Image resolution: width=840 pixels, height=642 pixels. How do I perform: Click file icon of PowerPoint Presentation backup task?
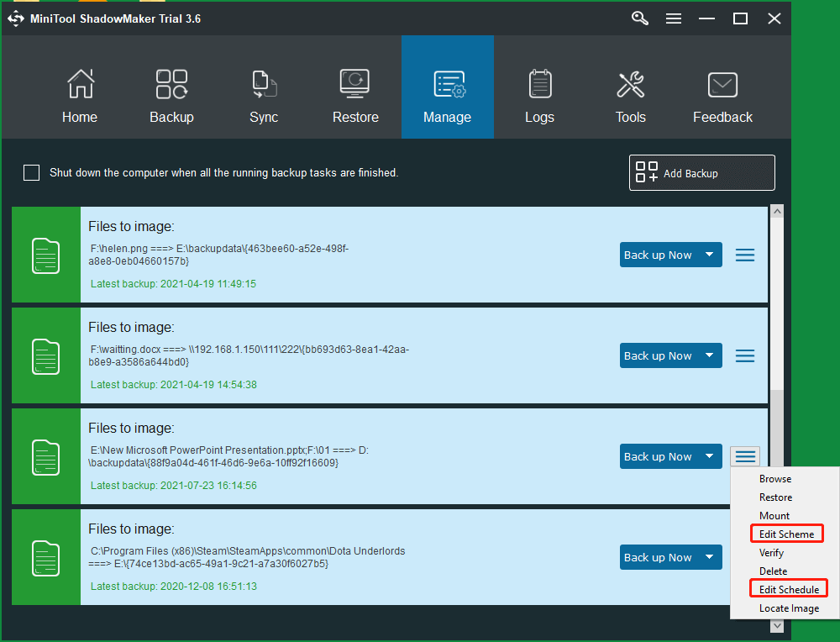(x=45, y=457)
